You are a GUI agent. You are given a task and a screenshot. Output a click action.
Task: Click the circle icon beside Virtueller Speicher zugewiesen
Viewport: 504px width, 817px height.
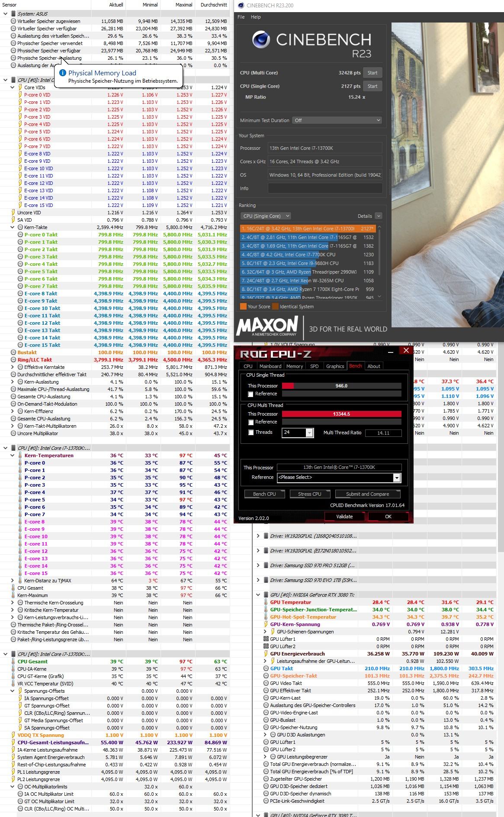coord(13,21)
